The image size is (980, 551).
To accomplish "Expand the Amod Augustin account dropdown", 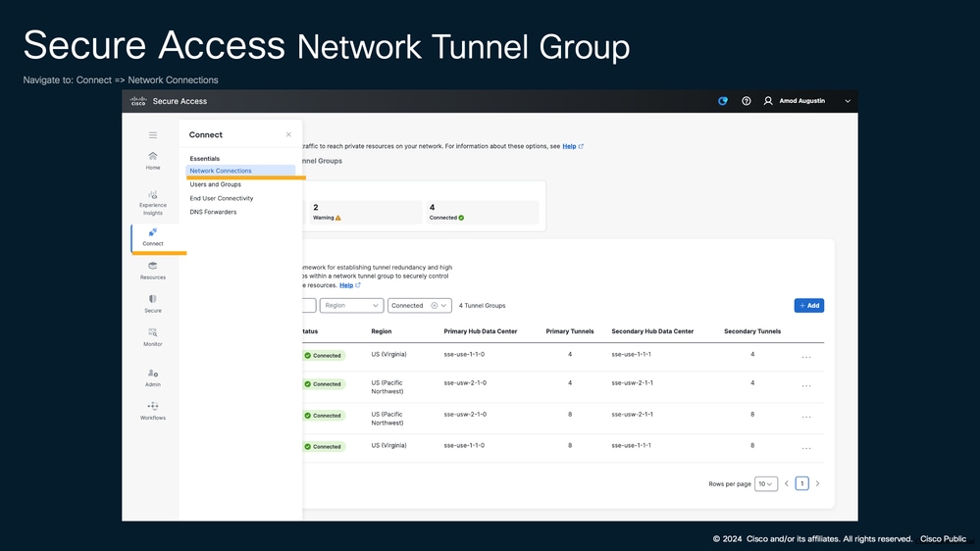I will [848, 101].
